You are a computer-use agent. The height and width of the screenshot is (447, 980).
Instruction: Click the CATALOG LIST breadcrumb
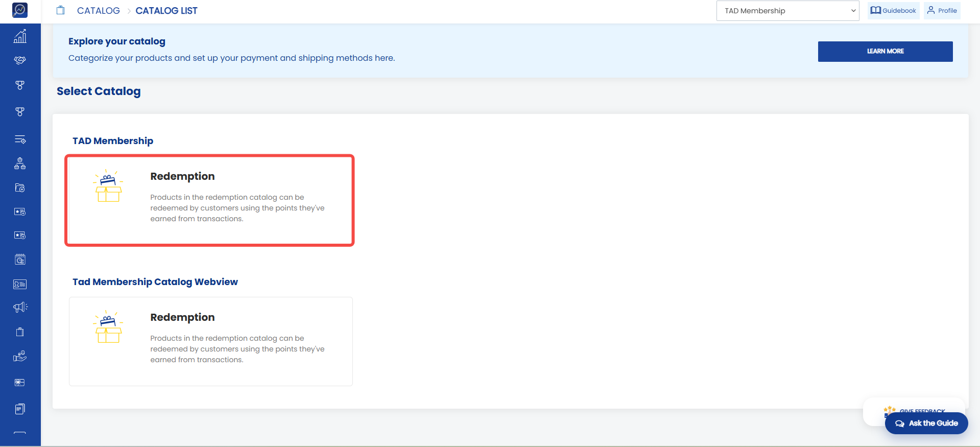[x=166, y=11]
